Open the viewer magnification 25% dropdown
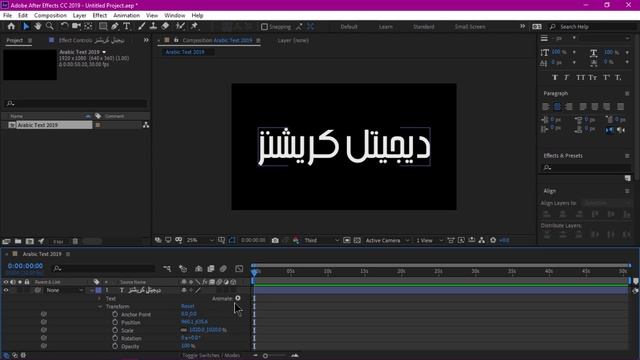 click(200, 240)
